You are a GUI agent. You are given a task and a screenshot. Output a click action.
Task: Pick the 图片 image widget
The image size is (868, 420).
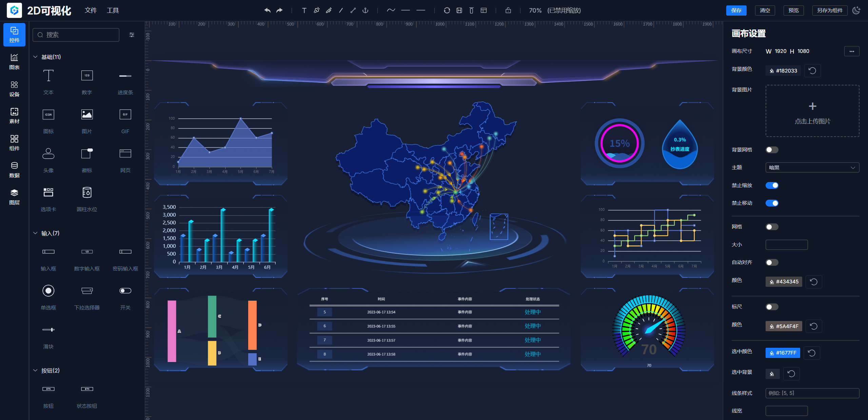(x=87, y=121)
